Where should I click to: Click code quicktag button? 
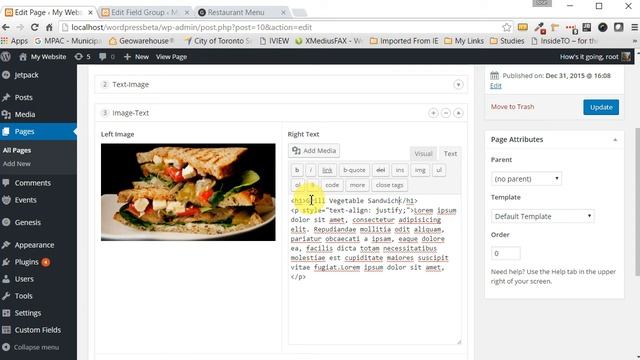332,185
